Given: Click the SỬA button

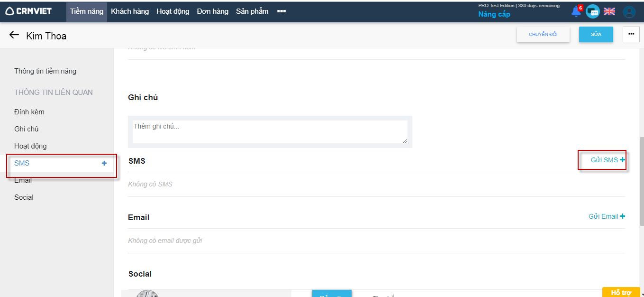Looking at the screenshot, I should coord(596,34).
